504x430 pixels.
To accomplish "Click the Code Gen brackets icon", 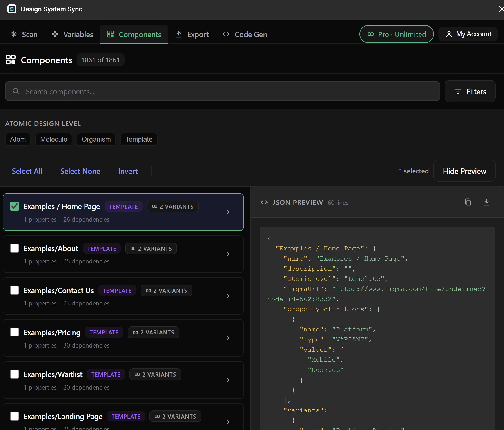I will coord(226,34).
